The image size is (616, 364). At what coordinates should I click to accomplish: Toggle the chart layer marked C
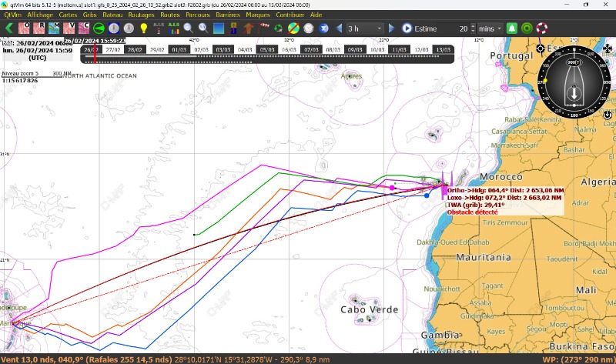[84, 28]
